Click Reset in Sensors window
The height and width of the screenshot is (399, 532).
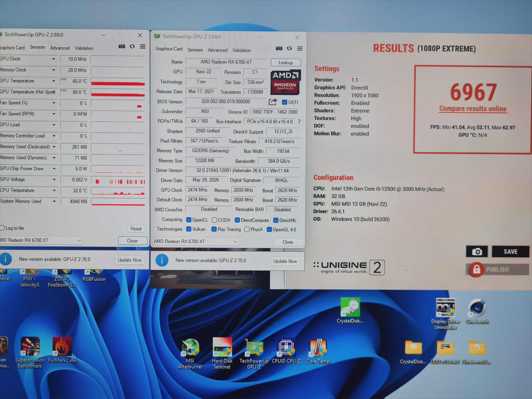pyautogui.click(x=136, y=229)
